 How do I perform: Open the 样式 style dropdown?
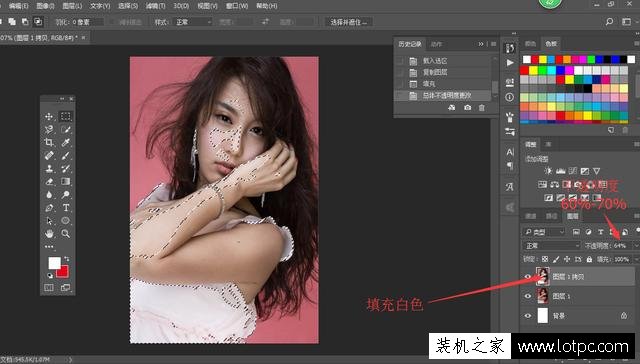(x=193, y=22)
